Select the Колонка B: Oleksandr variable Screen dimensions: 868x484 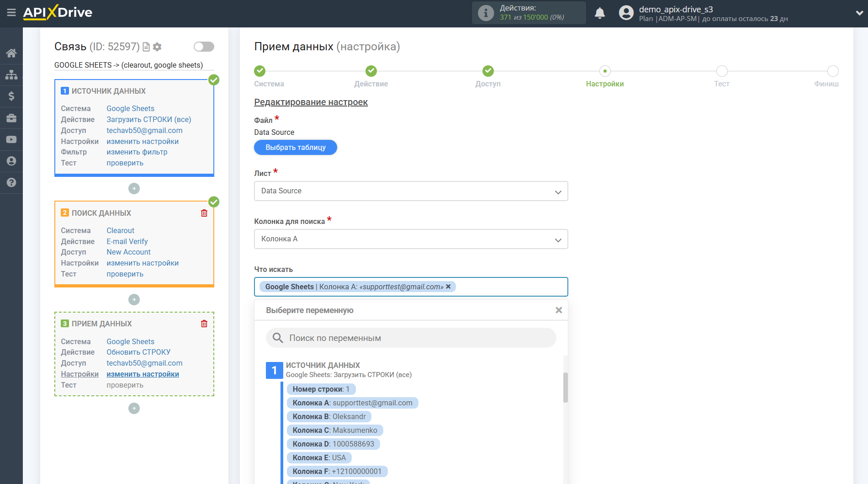pyautogui.click(x=329, y=417)
